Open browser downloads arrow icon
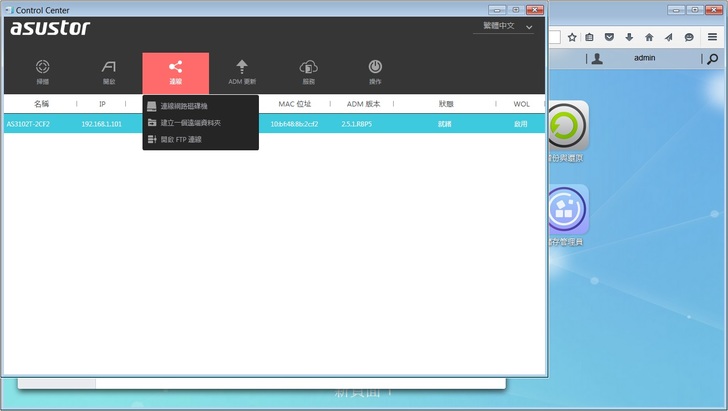 coord(629,37)
